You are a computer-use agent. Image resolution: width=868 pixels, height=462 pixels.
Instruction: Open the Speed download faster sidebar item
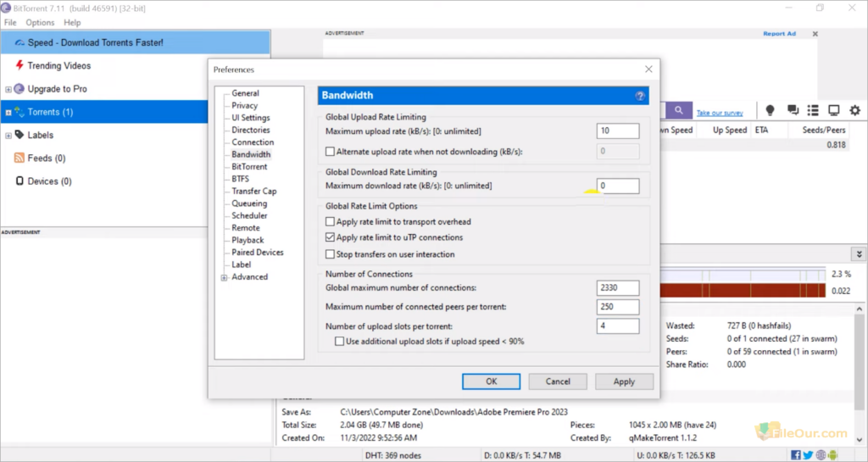[x=135, y=42]
